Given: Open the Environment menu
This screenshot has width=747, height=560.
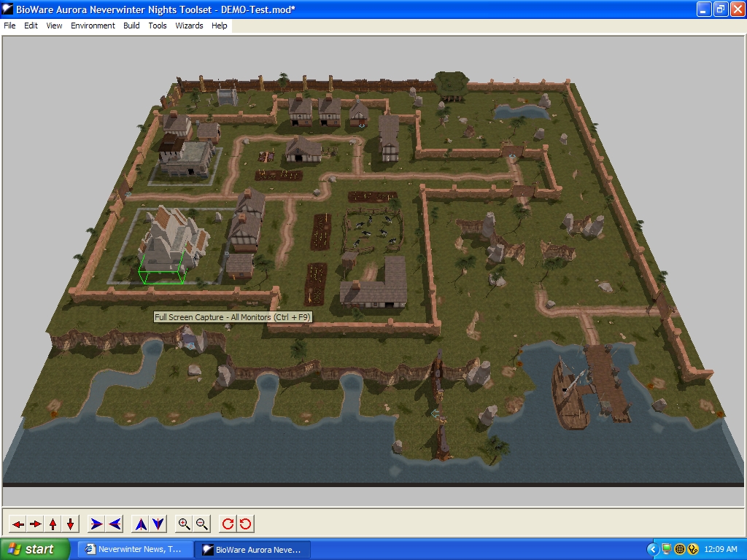Looking at the screenshot, I should (93, 26).
